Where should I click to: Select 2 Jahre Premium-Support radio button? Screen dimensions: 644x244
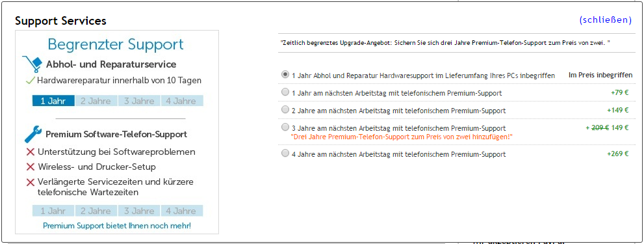click(285, 109)
